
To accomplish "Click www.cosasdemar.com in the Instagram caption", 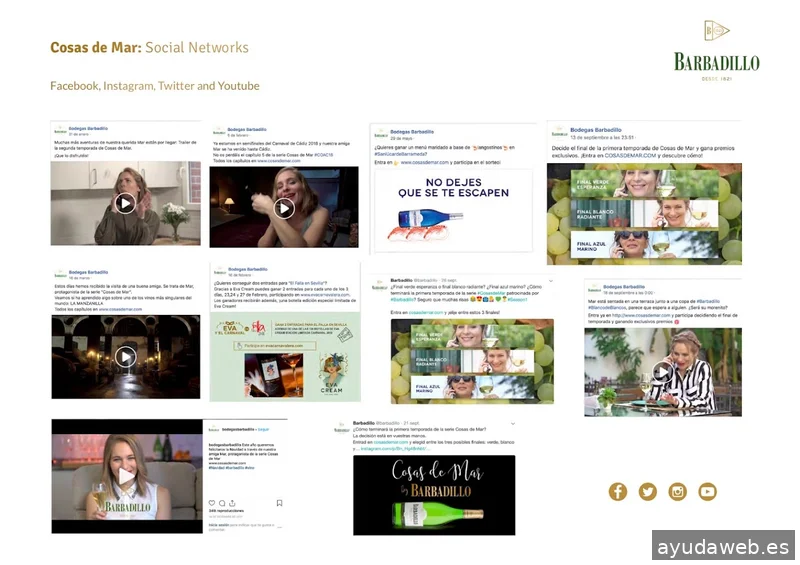I will tap(227, 463).
